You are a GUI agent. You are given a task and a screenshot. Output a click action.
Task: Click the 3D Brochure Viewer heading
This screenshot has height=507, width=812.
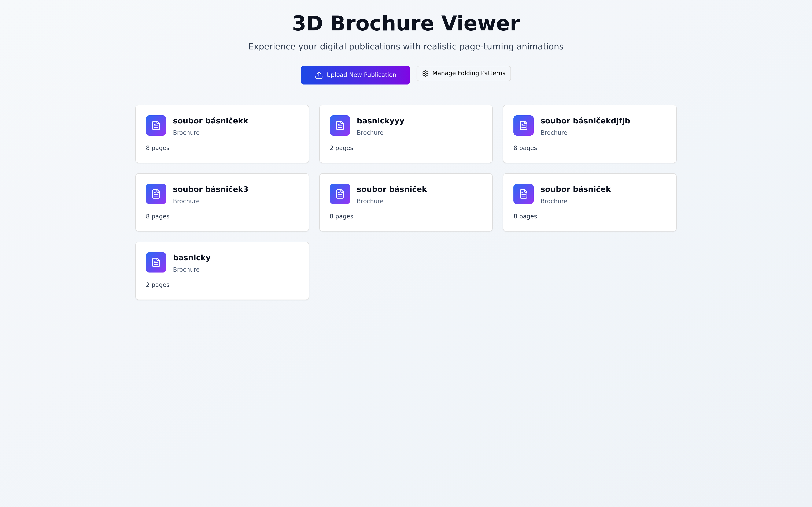pyautogui.click(x=406, y=23)
